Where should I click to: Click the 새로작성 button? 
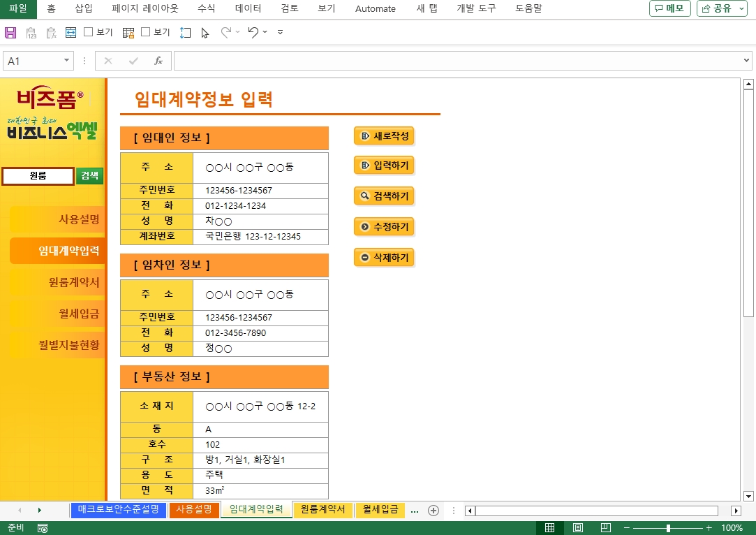[x=385, y=135]
